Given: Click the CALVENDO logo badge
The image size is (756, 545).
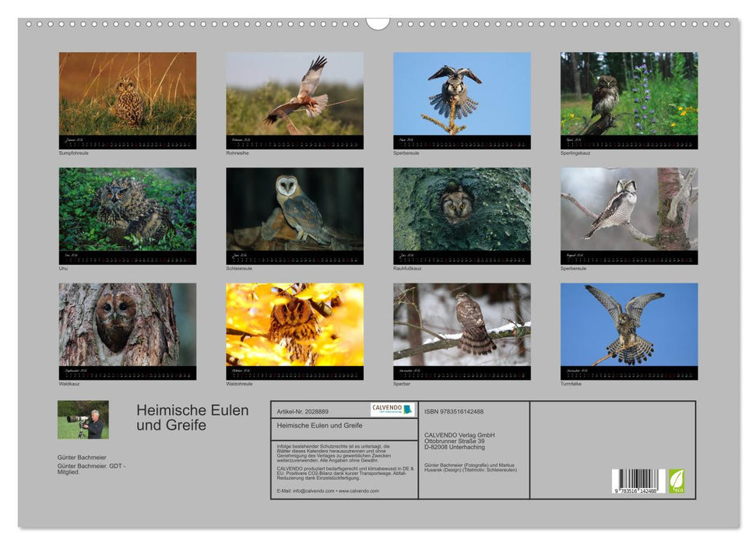Looking at the screenshot, I should (392, 410).
